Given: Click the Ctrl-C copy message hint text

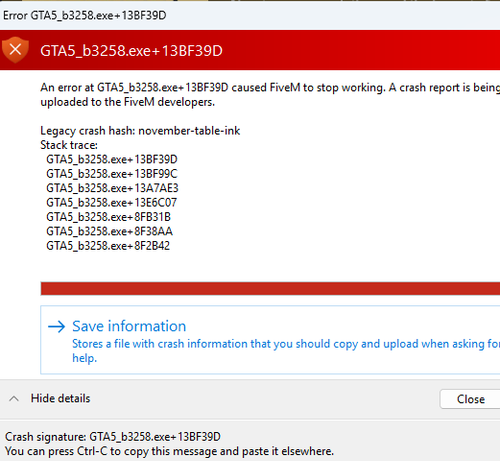Looking at the screenshot, I should (x=169, y=451).
